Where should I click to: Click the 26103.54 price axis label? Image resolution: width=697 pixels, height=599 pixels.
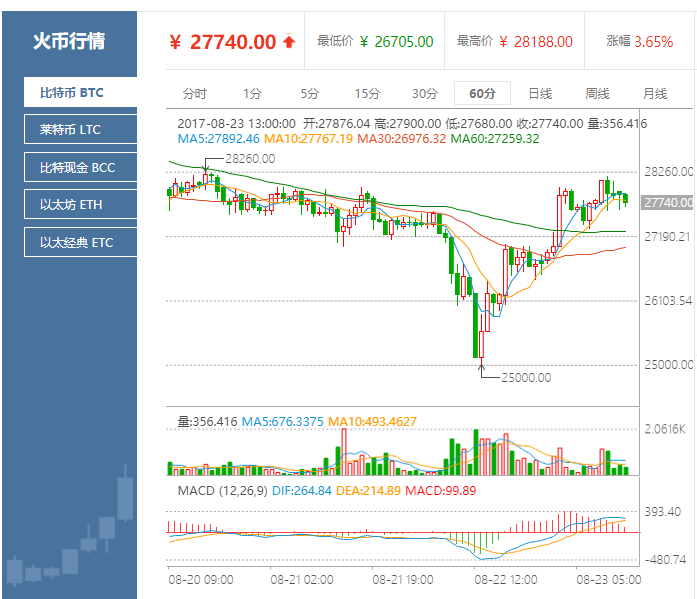pos(668,301)
